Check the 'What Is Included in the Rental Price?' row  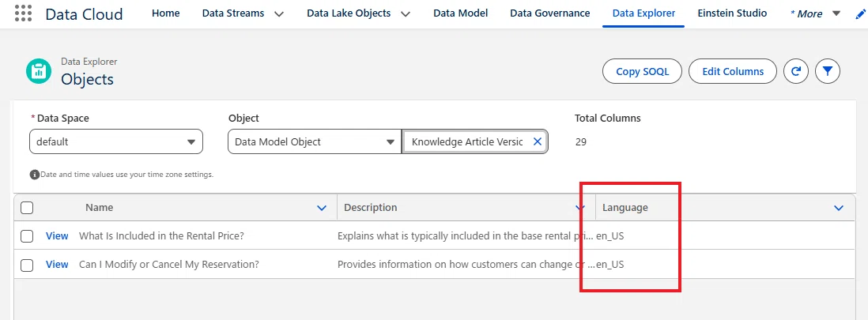pyautogui.click(x=27, y=236)
